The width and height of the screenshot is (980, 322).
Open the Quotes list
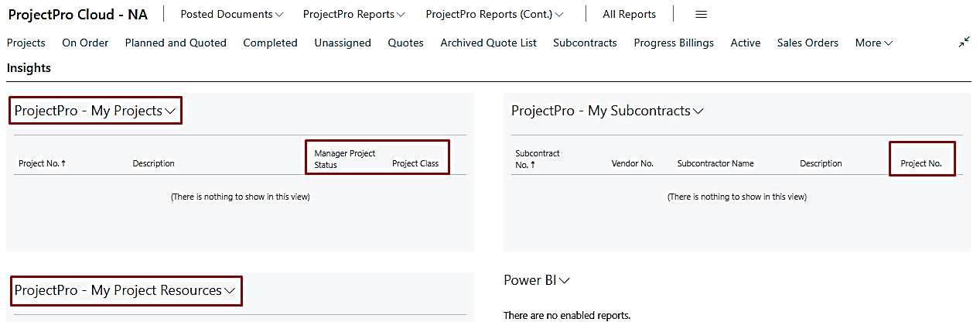[x=406, y=43]
